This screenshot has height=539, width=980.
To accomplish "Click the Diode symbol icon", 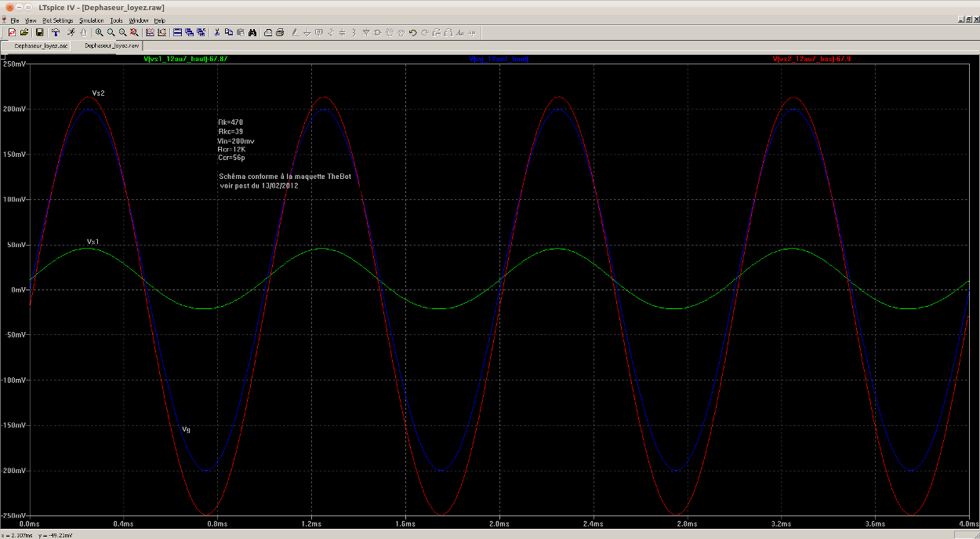I will [x=366, y=32].
